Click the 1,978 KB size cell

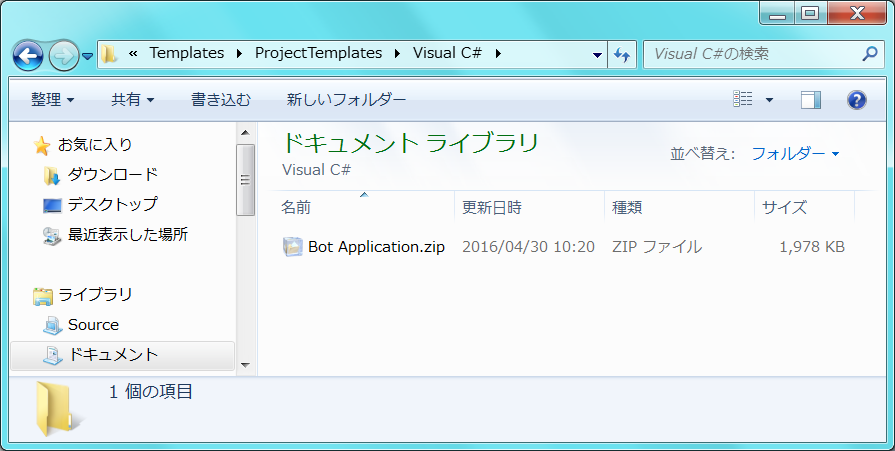(x=812, y=247)
